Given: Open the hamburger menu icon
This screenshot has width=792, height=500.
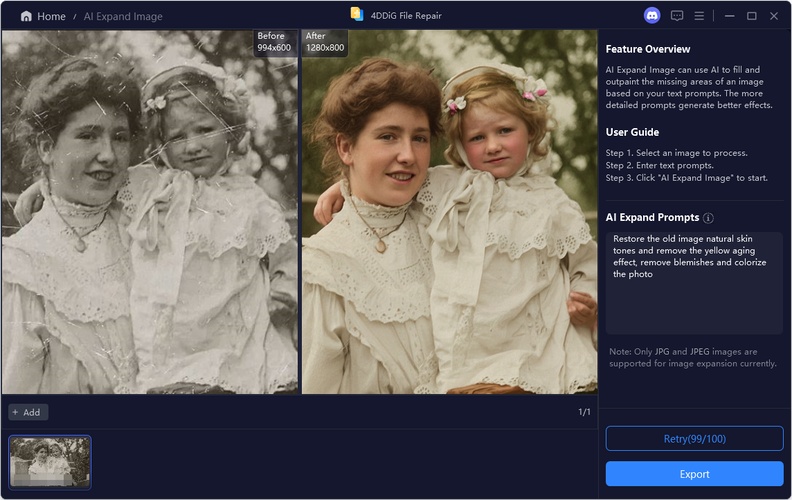Looking at the screenshot, I should pos(699,16).
